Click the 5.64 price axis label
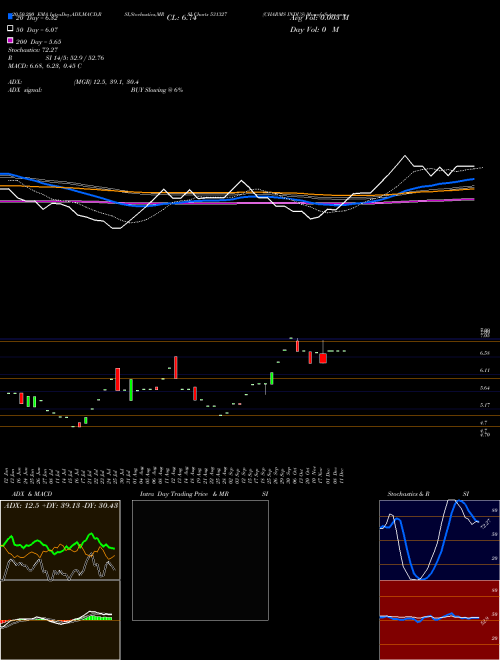500x660 pixels. tap(484, 388)
